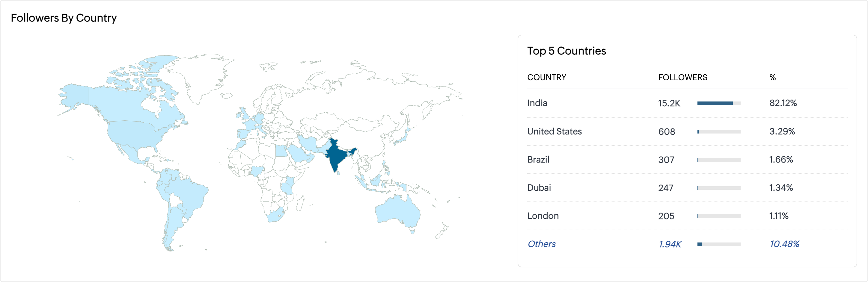Viewport: 868px width, 282px height.
Task: Open the Others link in country table
Action: coord(542,244)
